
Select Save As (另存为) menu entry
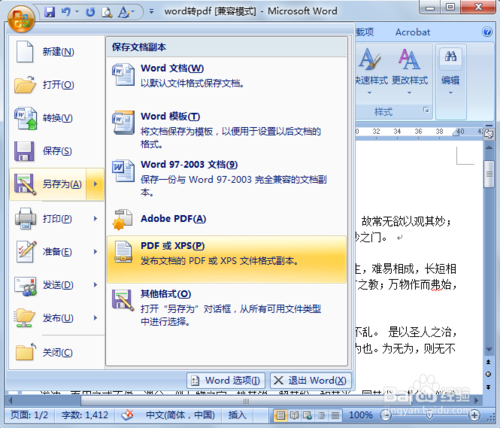click(x=48, y=184)
